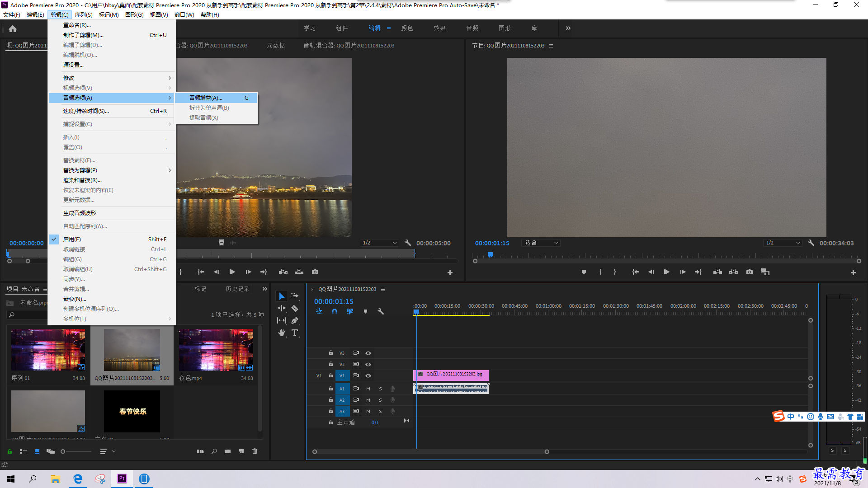Click delete trash icon in Project panel
This screenshot has width=868, height=488.
coord(255,451)
